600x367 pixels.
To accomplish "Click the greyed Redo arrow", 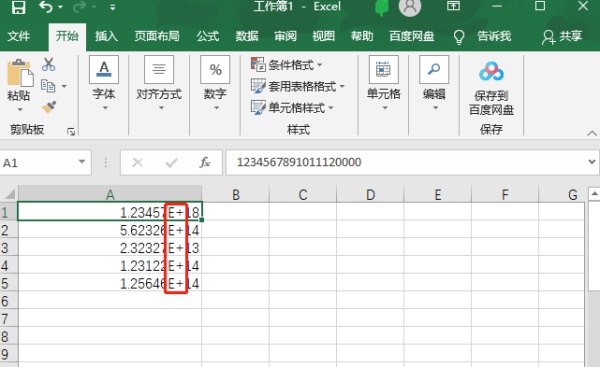I will pos(80,7).
